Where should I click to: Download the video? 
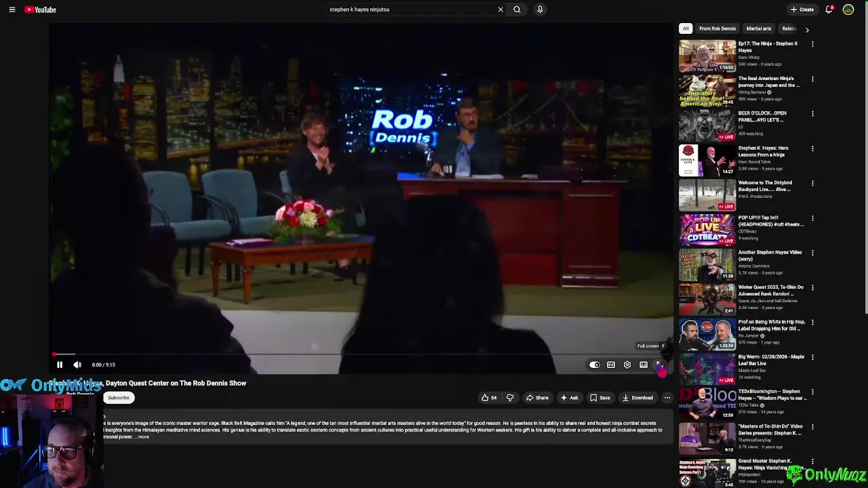tap(637, 398)
